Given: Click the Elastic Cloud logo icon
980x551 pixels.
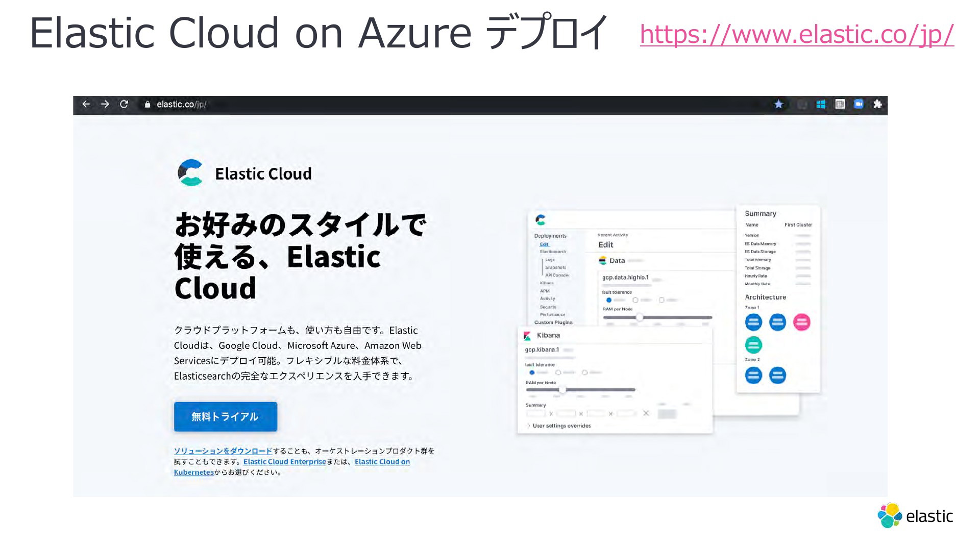Looking at the screenshot, I should point(190,172).
